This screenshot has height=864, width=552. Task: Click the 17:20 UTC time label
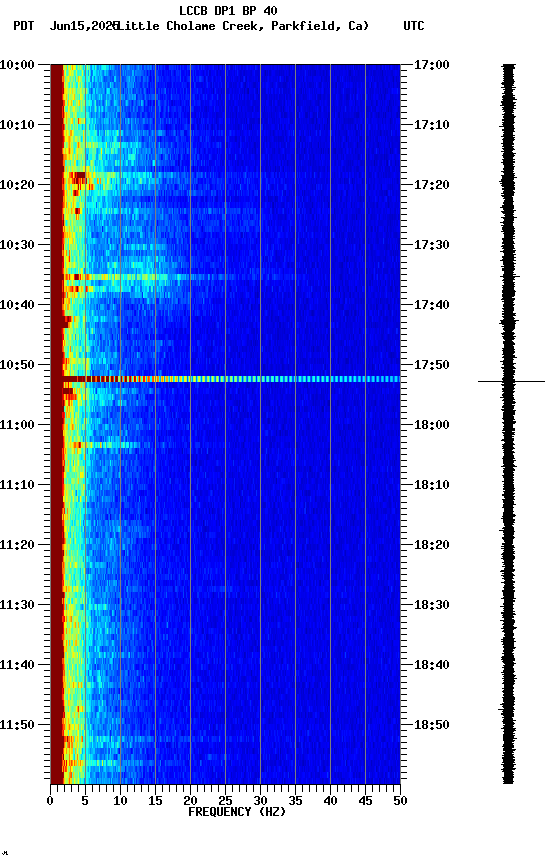click(x=432, y=185)
